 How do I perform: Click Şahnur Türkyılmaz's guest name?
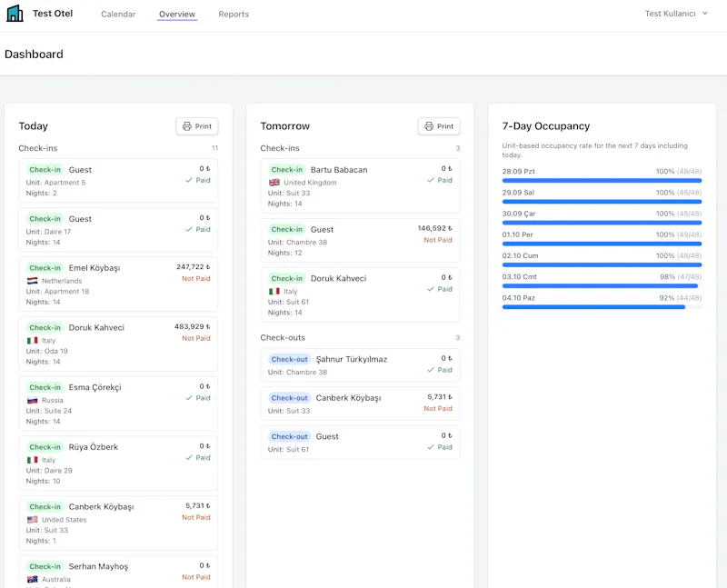(352, 359)
